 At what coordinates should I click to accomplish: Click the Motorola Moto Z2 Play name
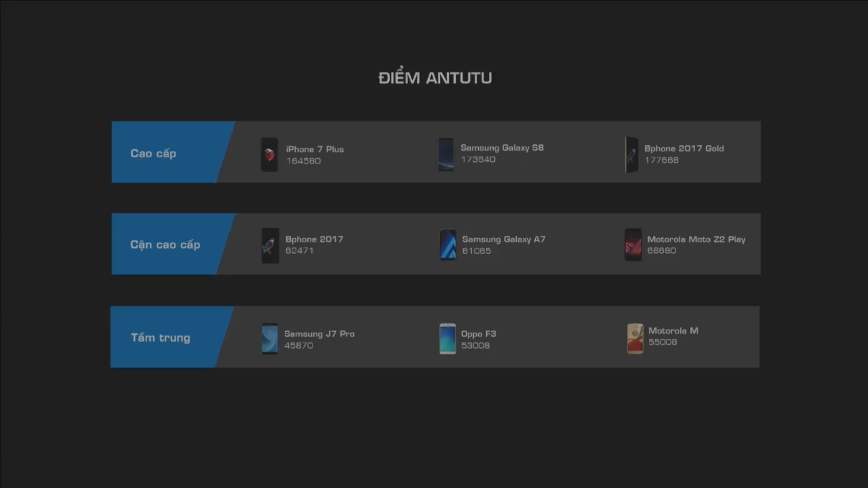696,239
